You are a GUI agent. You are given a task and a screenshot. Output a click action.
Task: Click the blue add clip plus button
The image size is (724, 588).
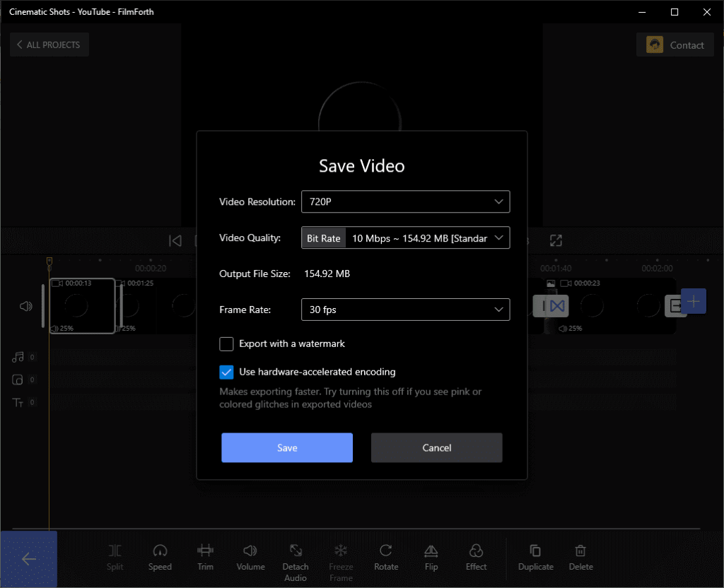click(693, 301)
